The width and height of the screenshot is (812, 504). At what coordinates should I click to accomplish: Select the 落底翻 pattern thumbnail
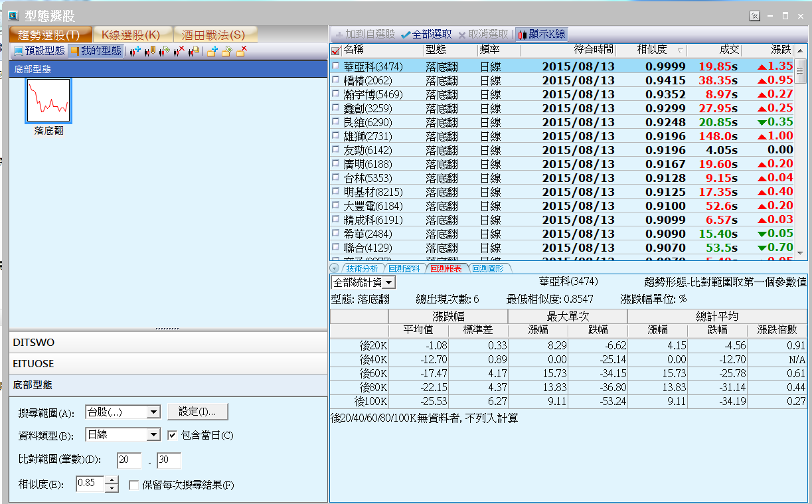(x=48, y=101)
